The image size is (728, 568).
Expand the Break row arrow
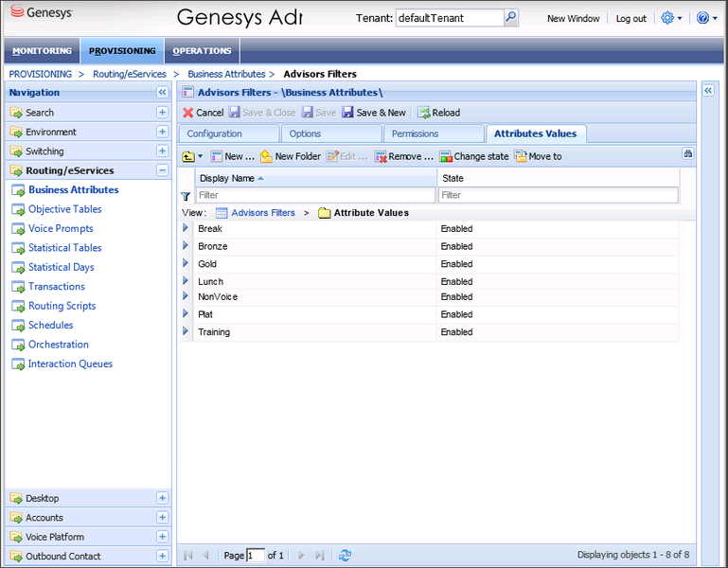tap(186, 228)
